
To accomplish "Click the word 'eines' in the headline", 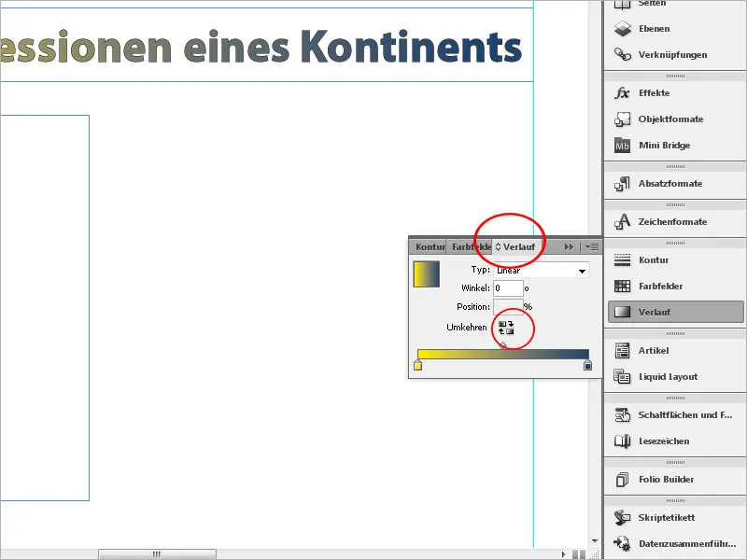I will [237, 47].
